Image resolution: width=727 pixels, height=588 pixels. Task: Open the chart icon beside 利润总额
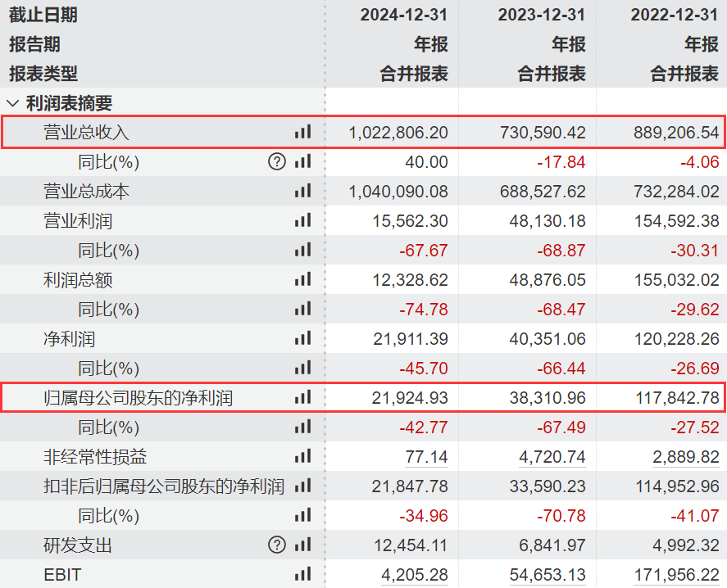click(x=302, y=280)
